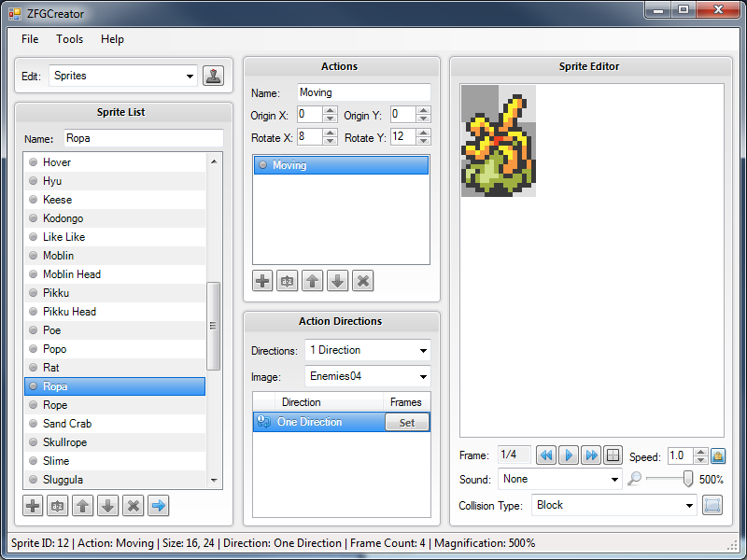Move selected sprite down in Sprite List
Screen dimensions: 747x560
pyautogui.click(x=108, y=506)
